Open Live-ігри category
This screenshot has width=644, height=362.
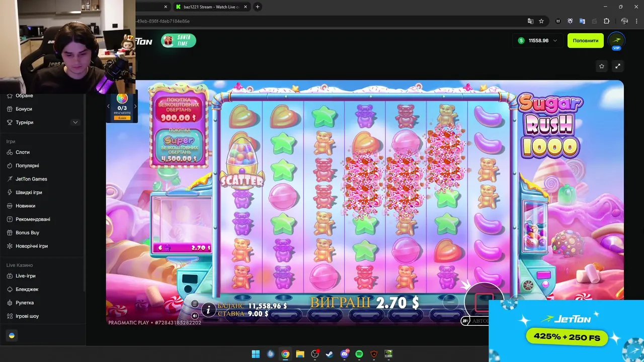click(x=25, y=276)
